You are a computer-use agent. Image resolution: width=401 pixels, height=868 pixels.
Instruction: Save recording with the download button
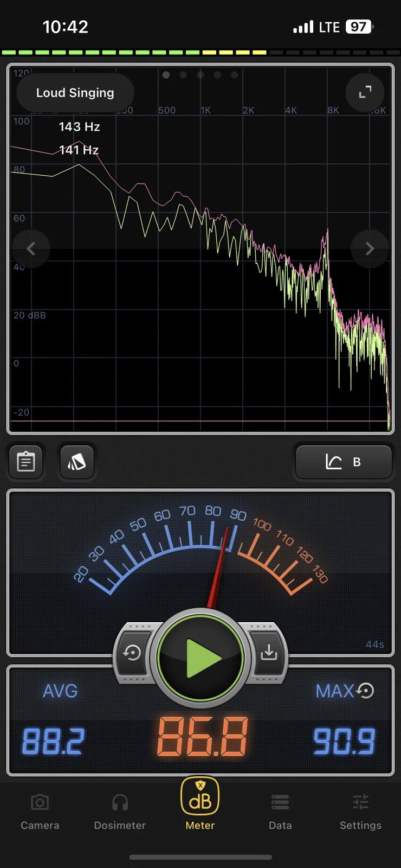point(269,653)
